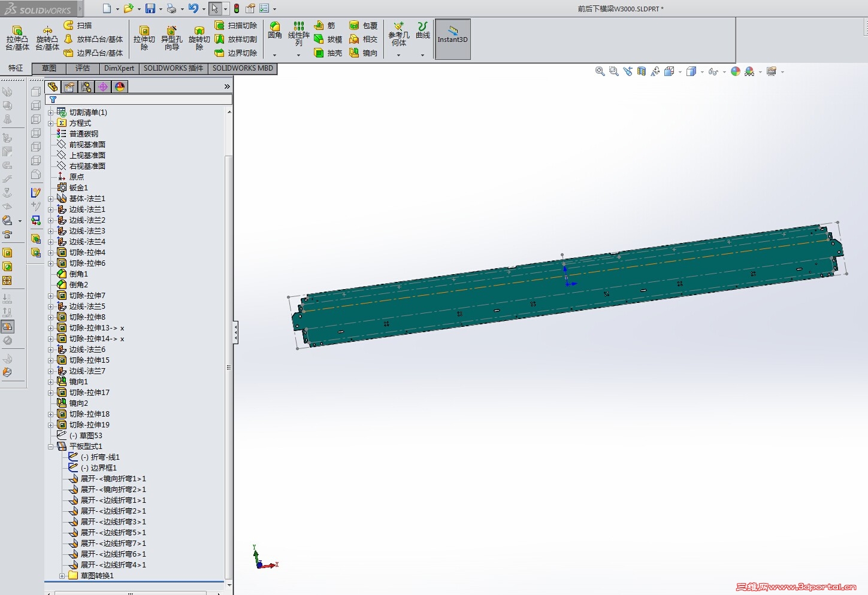Expand the dropdown arrow under 圆角

click(275, 55)
